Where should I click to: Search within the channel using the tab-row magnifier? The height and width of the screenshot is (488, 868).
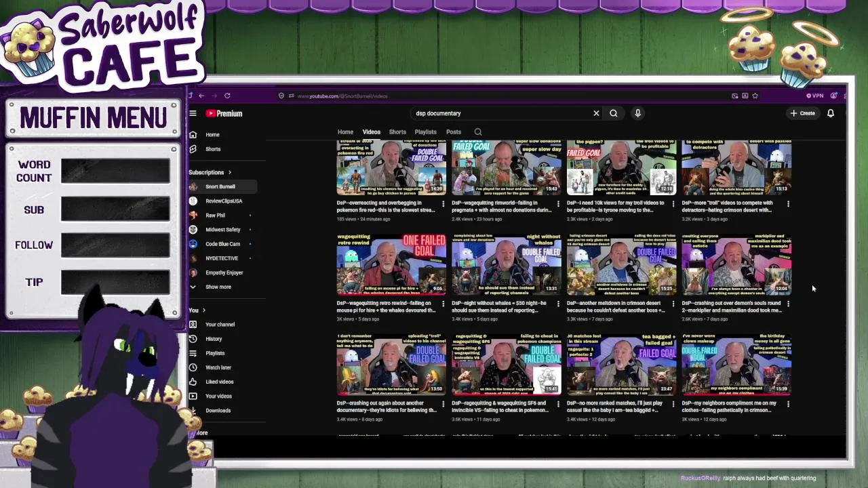478,132
